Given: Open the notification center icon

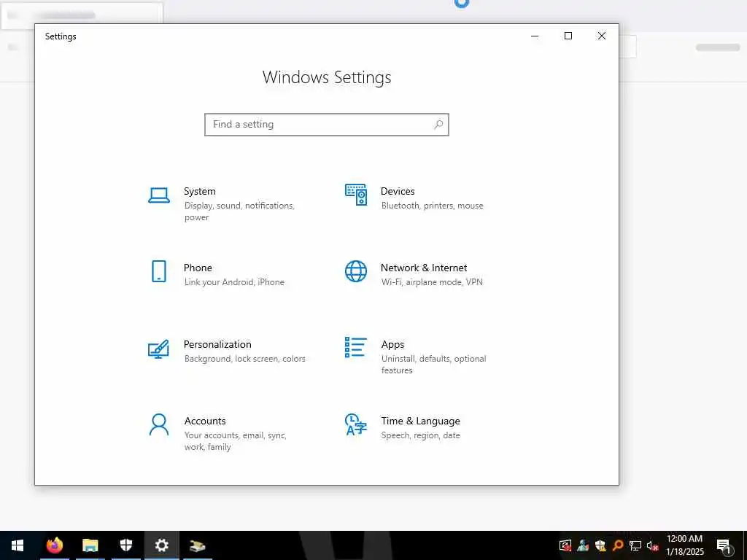Looking at the screenshot, I should click(x=724, y=545).
